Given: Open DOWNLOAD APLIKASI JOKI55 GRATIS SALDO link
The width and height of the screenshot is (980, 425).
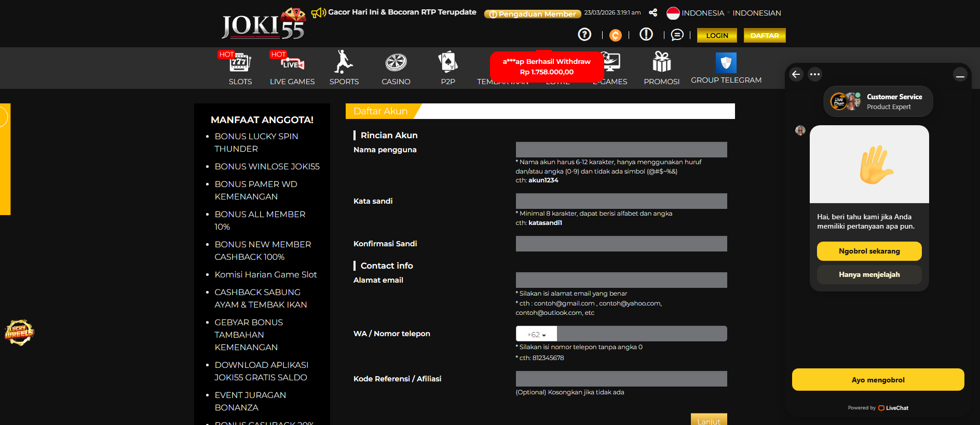Looking at the screenshot, I should (x=262, y=371).
